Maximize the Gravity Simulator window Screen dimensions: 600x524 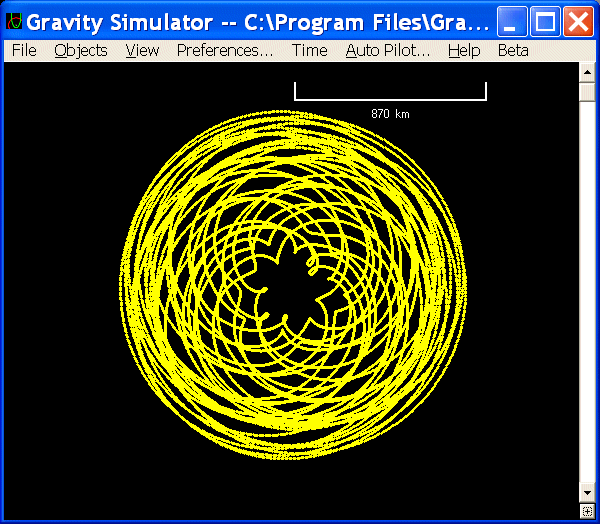545,22
